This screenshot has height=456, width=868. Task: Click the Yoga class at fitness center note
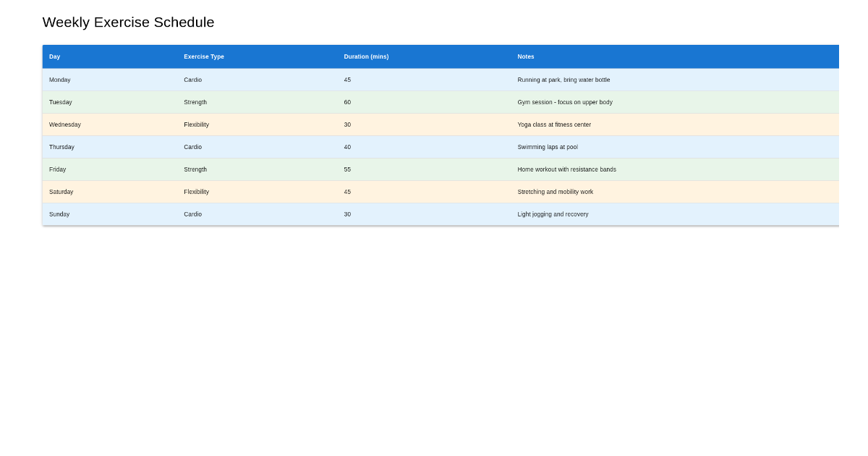click(x=554, y=124)
